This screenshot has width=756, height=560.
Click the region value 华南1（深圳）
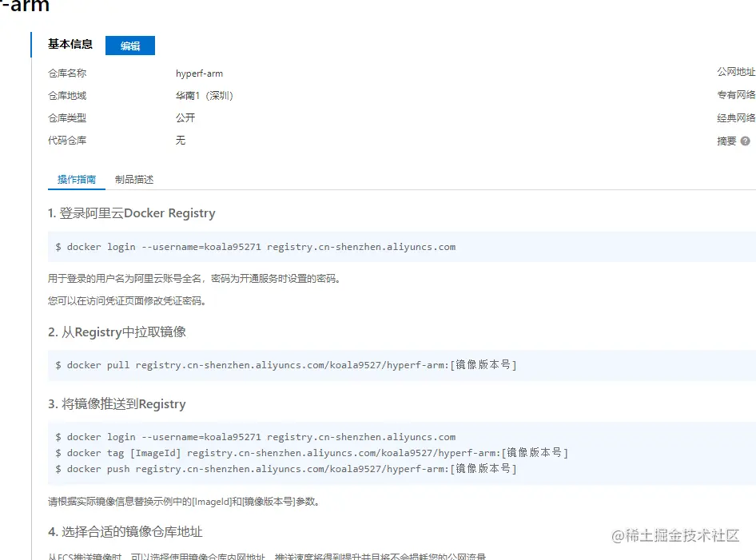205,95
